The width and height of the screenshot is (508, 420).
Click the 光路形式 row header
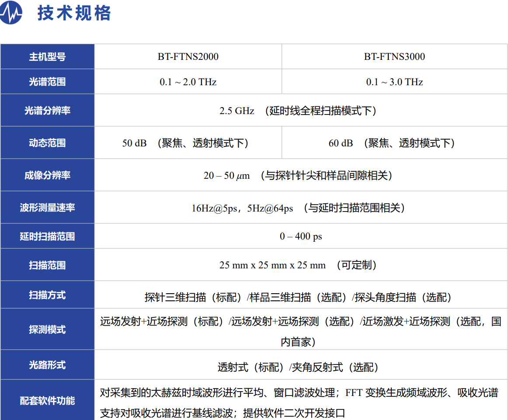[47, 365]
